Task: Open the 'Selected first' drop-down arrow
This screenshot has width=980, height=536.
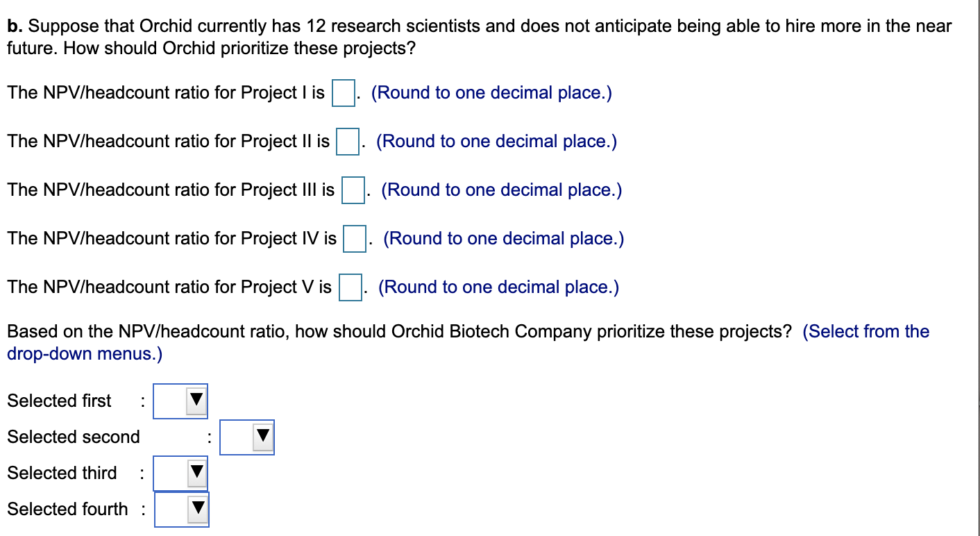Action: tap(197, 401)
